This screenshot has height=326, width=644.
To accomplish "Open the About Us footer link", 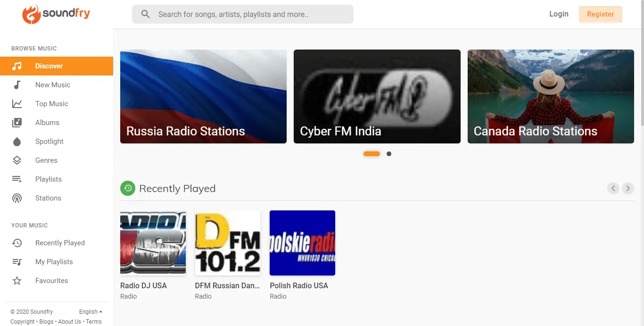I will tap(69, 322).
